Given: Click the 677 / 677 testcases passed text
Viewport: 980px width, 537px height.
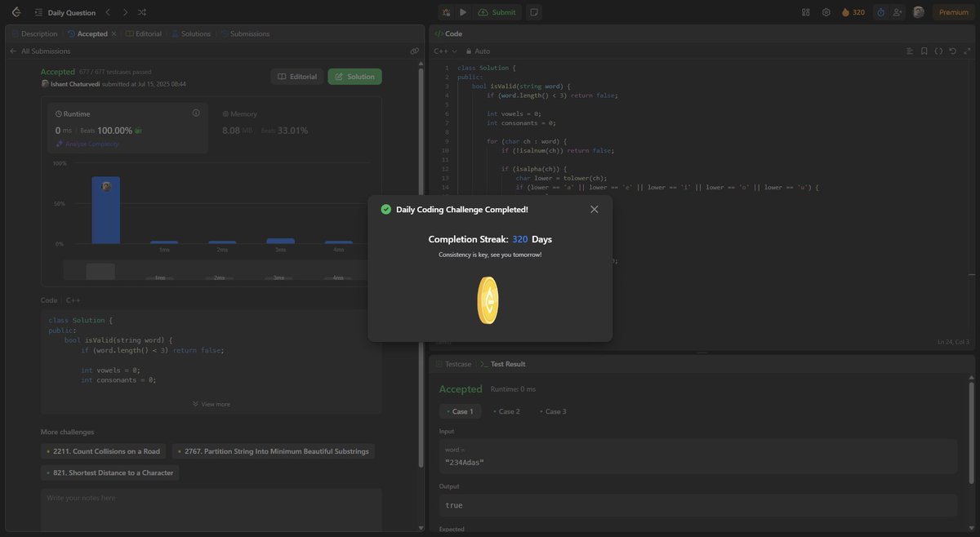Looking at the screenshot, I should click(115, 73).
